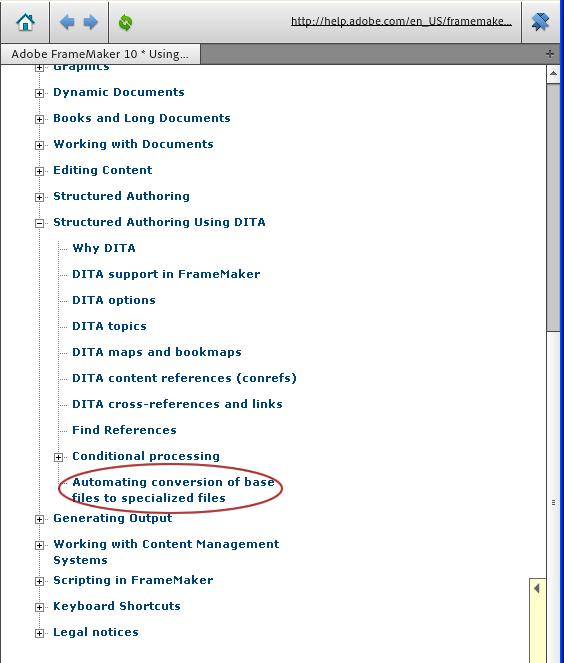Open a new tab with plus icon
The height and width of the screenshot is (663, 564).
tap(550, 54)
